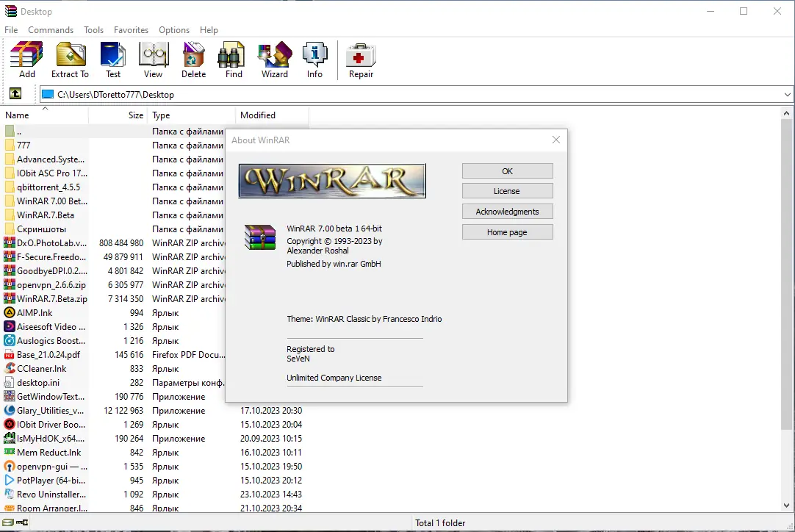Select the F-Secure.Freedo archive row
The image size is (795, 532).
click(114, 257)
